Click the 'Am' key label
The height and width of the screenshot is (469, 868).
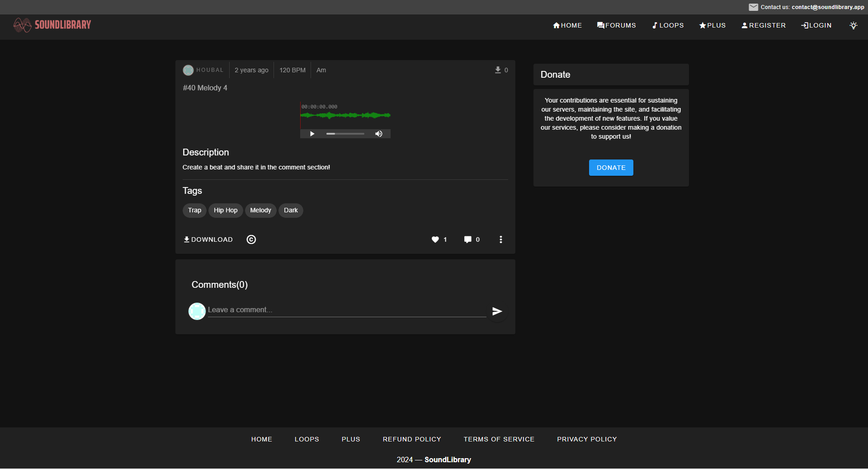(321, 70)
